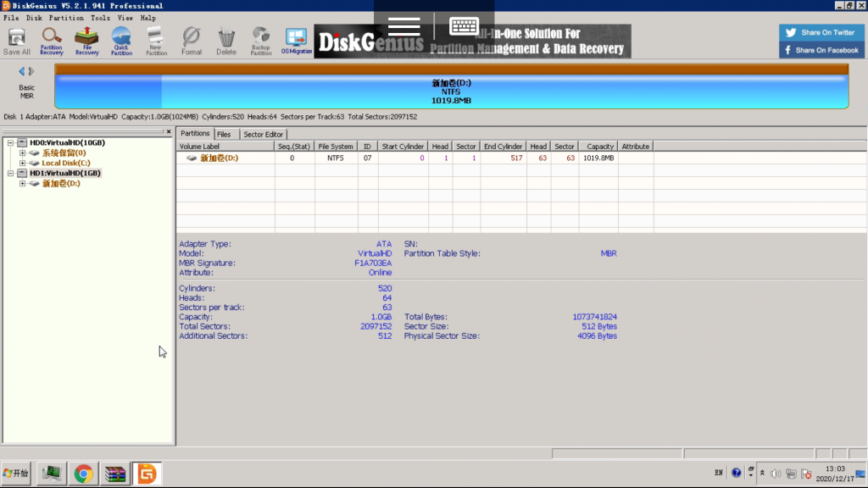This screenshot has width=868, height=488.
Task: Select Local Disk(C:) in the tree
Action: [x=66, y=164]
